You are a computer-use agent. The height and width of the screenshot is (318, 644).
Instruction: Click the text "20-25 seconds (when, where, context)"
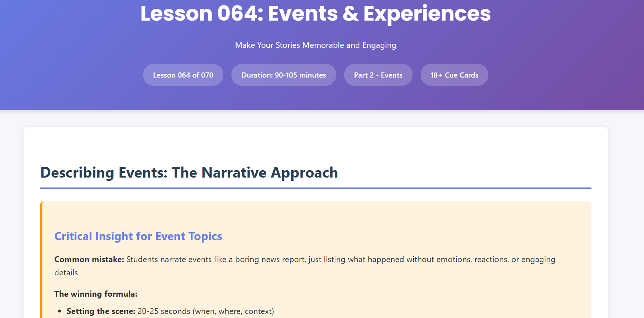[206, 311]
